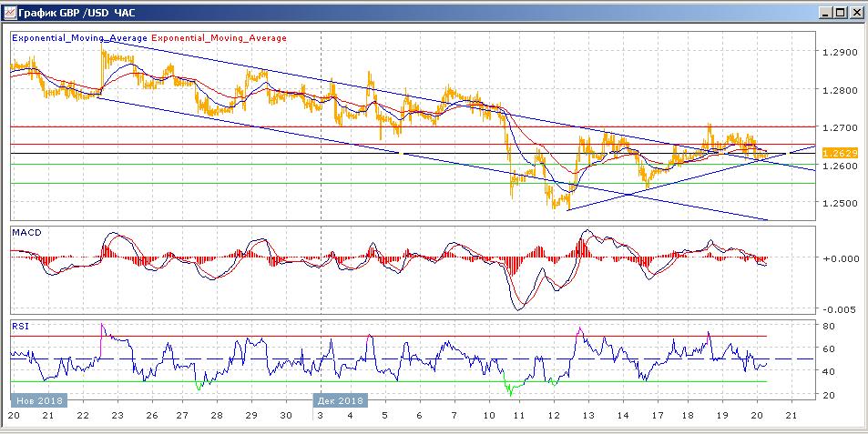
Task: Click the MACD -0.005 scale label
Action: (x=836, y=309)
